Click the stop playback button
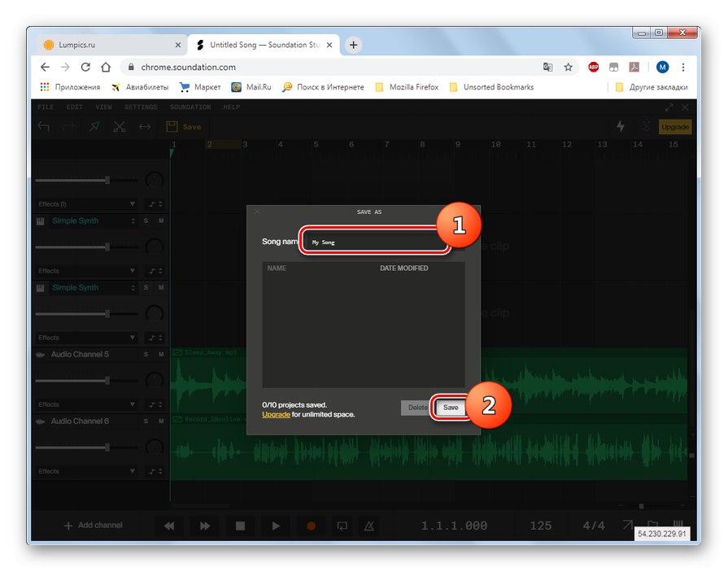Image resolution: width=728 pixels, height=572 pixels. pyautogui.click(x=240, y=526)
